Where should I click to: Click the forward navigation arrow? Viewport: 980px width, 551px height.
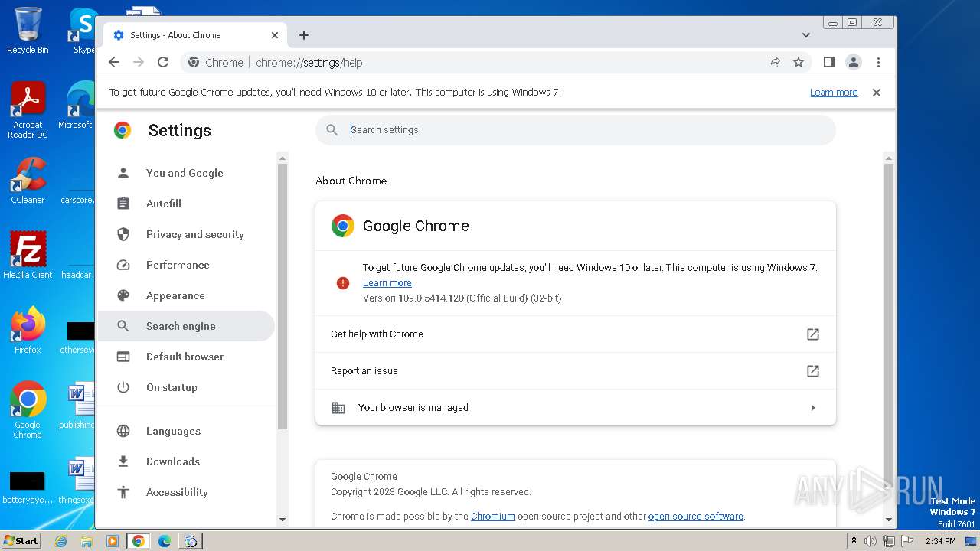coord(139,63)
